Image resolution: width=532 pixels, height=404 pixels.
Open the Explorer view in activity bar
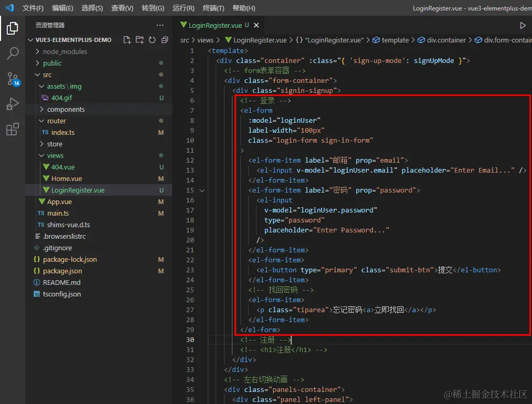12,28
